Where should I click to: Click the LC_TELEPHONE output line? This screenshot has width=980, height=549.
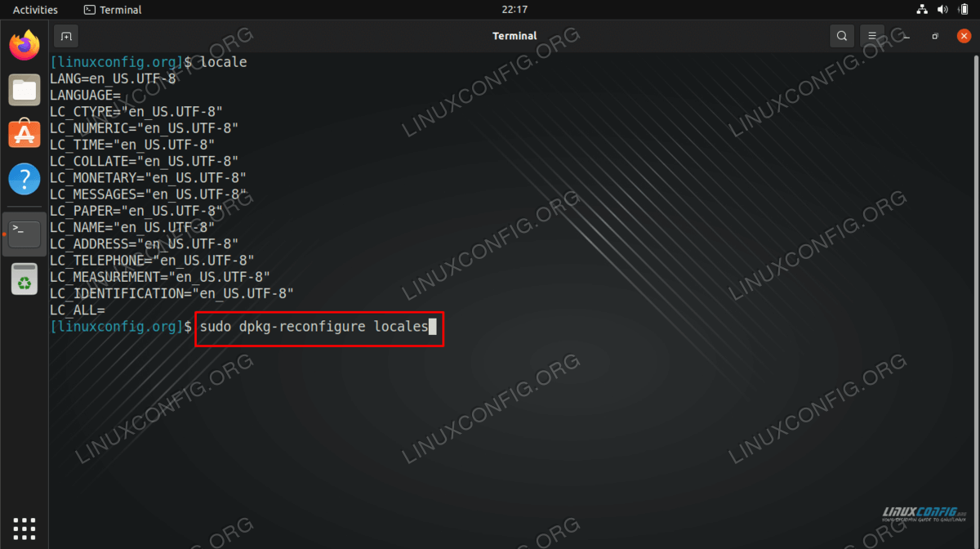coord(153,260)
